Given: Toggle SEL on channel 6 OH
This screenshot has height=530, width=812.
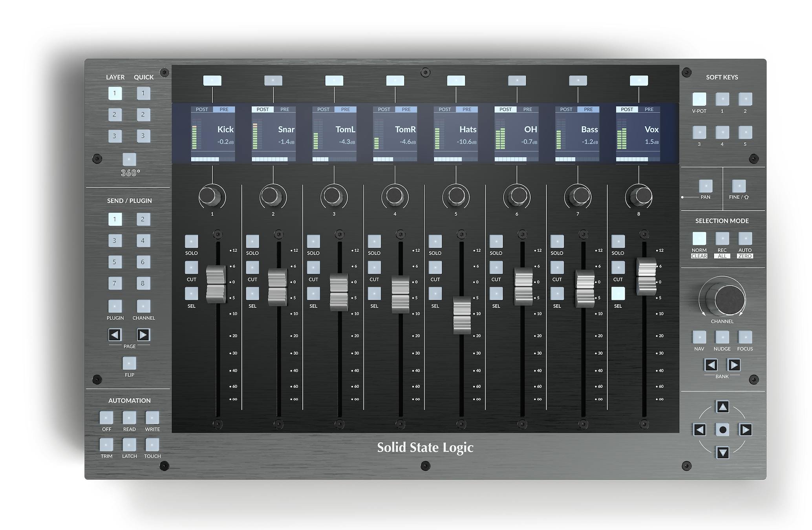Looking at the screenshot, I should (496, 294).
